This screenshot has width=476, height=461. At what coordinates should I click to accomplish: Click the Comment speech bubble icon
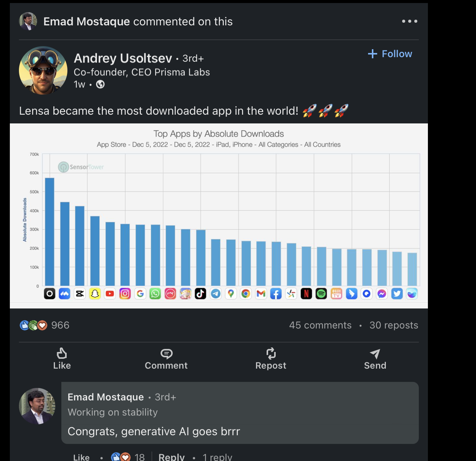click(166, 354)
